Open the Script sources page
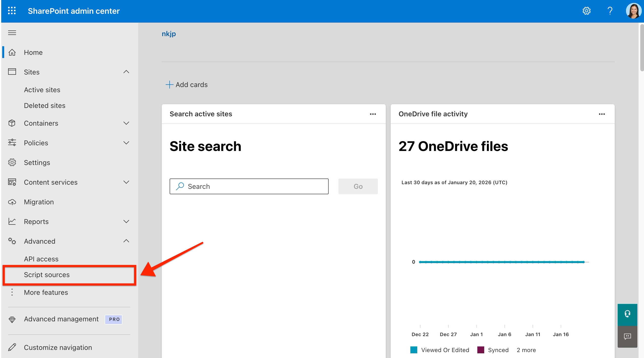Screen dimensions: 644x358 [x=47, y=275]
